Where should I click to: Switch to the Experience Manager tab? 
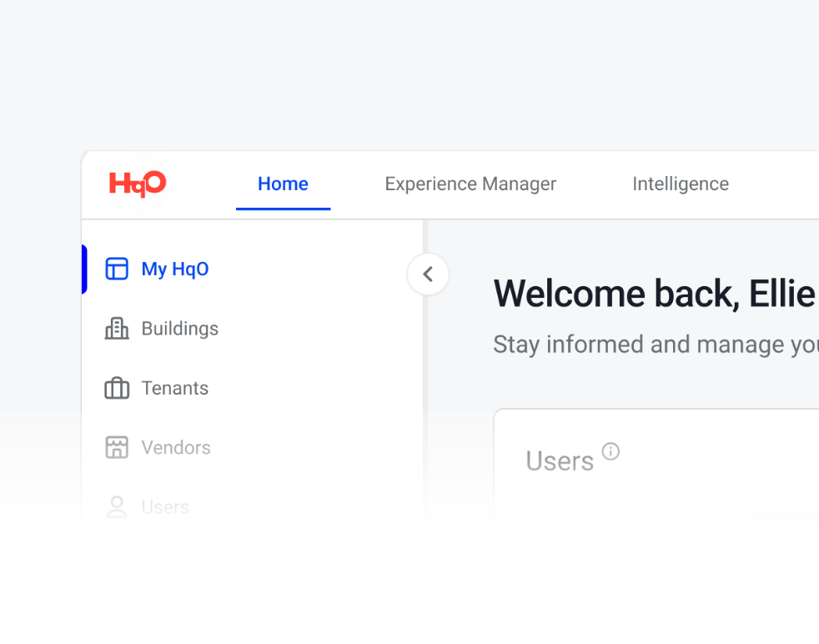tap(470, 184)
